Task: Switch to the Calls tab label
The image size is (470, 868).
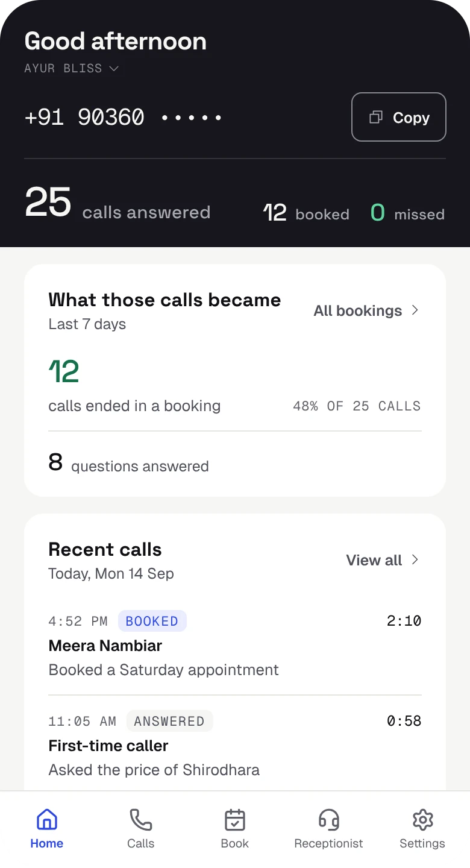Action: (x=141, y=843)
